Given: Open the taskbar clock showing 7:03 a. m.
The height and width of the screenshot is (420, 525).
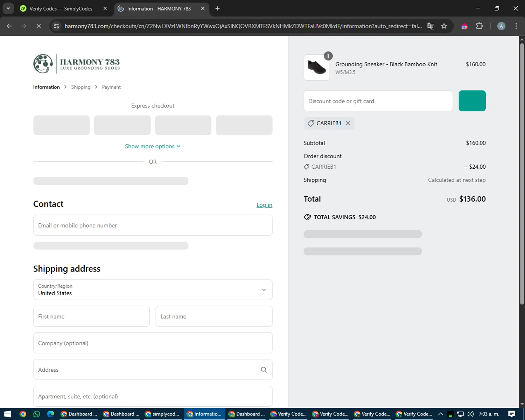Looking at the screenshot, I should [489, 414].
